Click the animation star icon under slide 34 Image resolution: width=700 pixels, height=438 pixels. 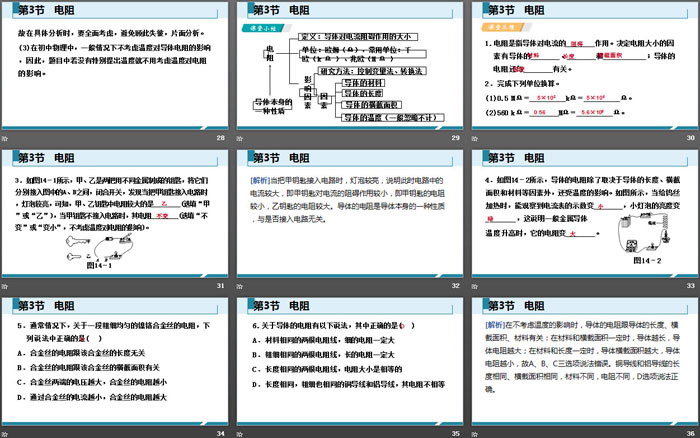pos(6,432)
